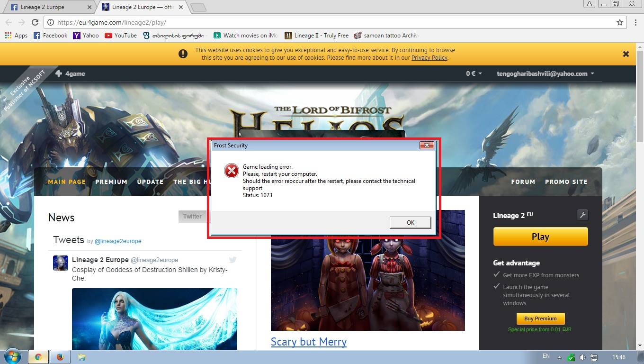Click the EN language indicator
This screenshot has height=364, width=644.
coord(546,356)
